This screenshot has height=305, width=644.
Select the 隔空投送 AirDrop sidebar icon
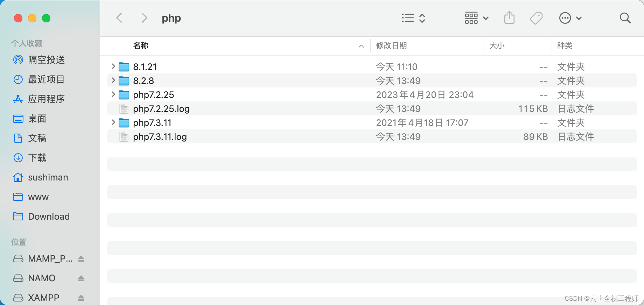18,59
